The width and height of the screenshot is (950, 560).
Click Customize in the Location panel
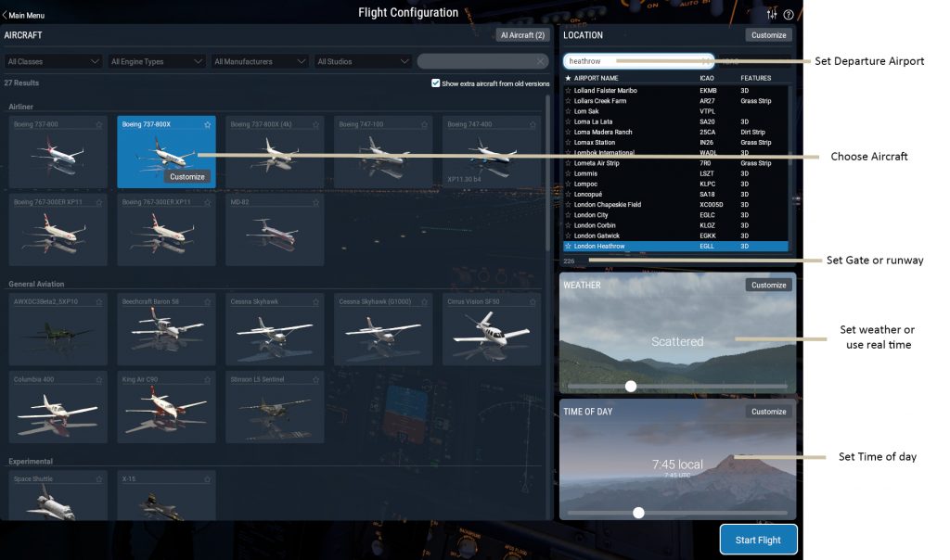click(x=768, y=35)
